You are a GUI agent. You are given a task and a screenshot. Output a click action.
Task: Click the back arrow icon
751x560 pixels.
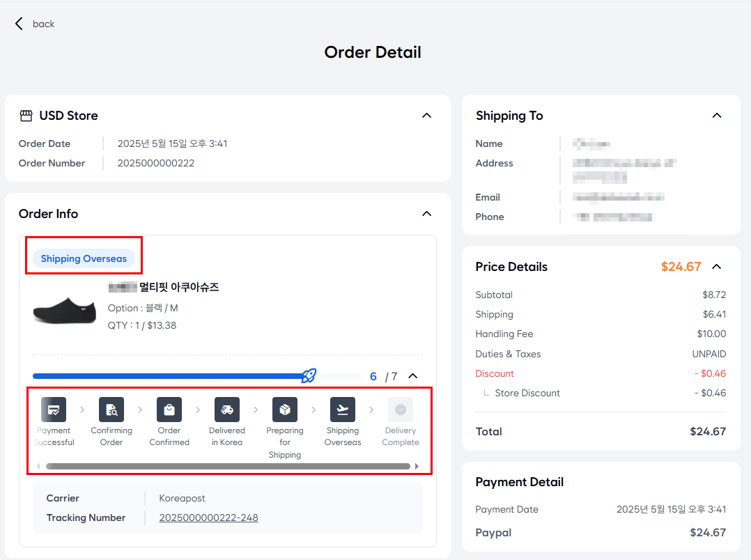[20, 24]
